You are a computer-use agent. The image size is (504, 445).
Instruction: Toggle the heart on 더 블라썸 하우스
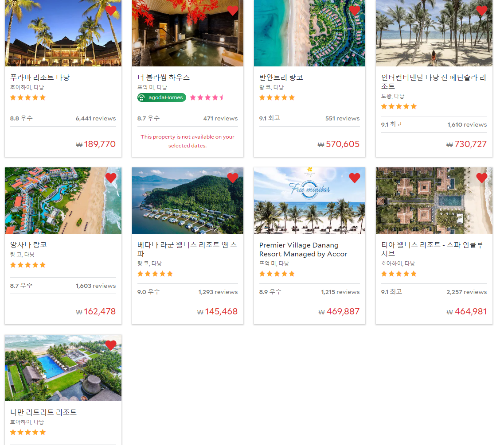click(x=232, y=10)
